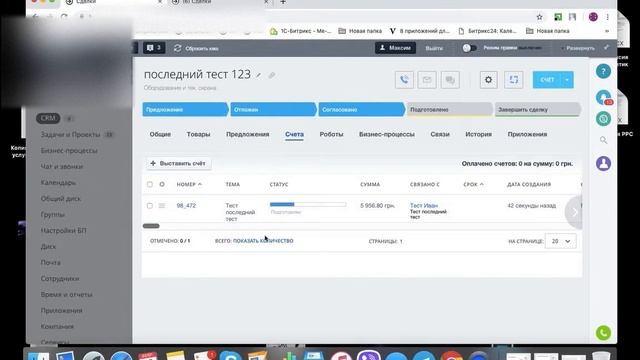Switch to the Роботы tab
The image size is (640, 360).
[x=331, y=134]
